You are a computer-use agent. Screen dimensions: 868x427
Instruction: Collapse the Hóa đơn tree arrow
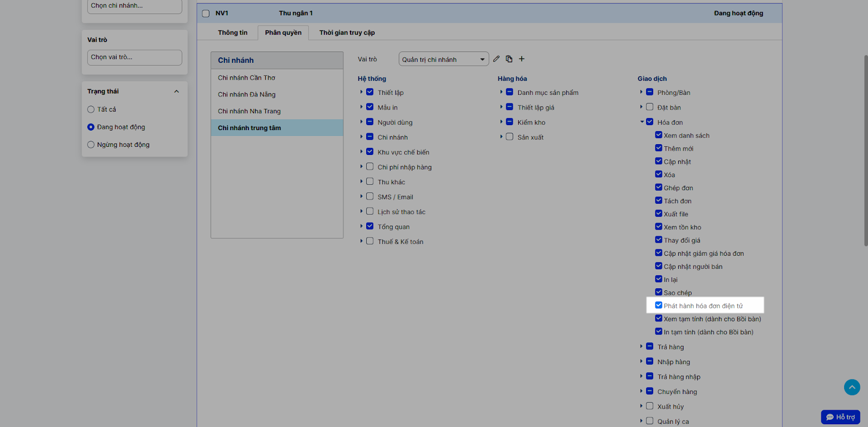[x=642, y=122]
